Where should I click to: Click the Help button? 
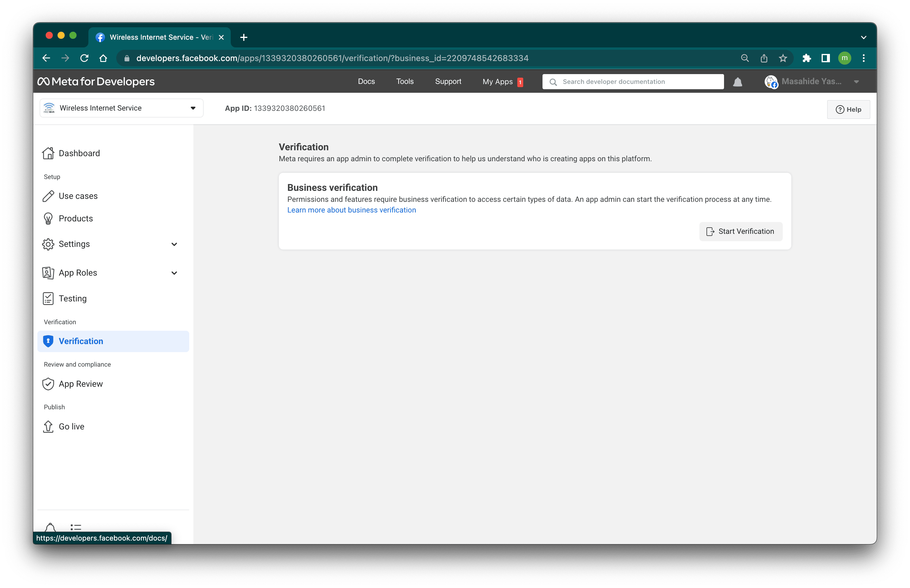(x=848, y=110)
